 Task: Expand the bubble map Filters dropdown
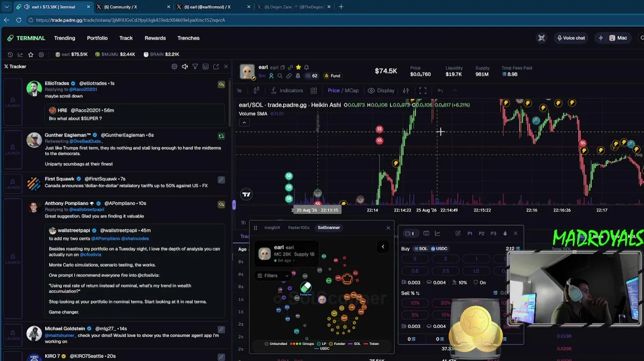[x=273, y=275]
